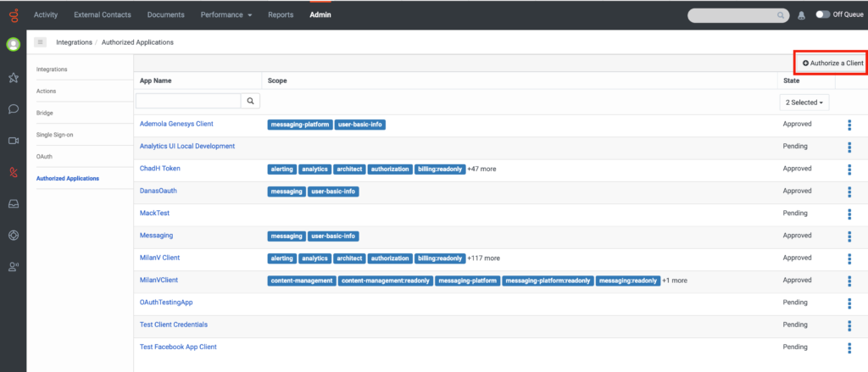Open the user avatar profile icon
The image size is (868, 372).
pyautogui.click(x=14, y=44)
